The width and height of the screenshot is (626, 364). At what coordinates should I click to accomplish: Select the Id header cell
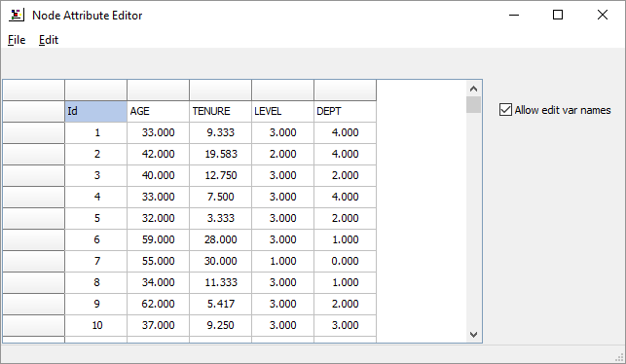(95, 111)
